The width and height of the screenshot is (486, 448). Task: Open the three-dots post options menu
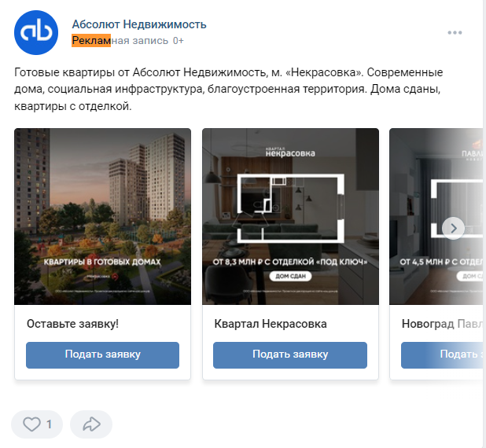[455, 32]
